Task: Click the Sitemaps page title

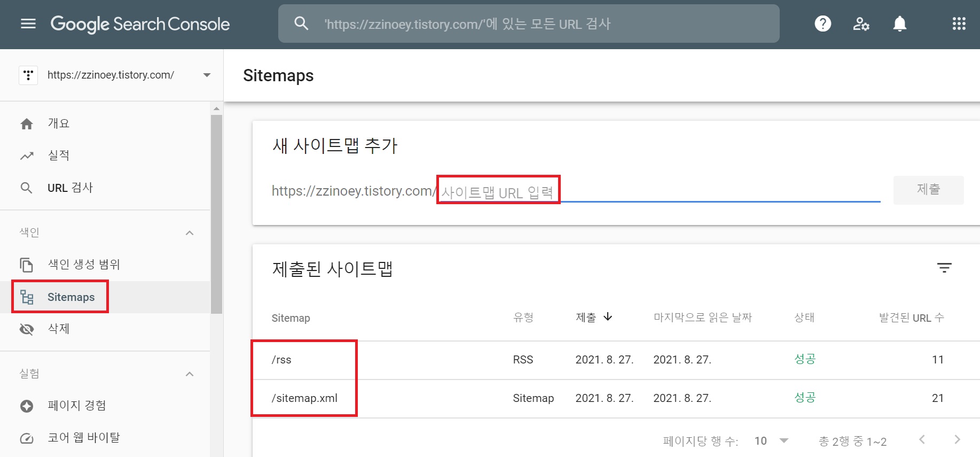Action: (278, 76)
